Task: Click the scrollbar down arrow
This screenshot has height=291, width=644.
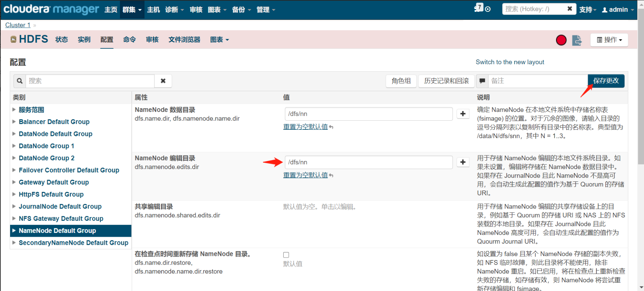Action: point(641,288)
